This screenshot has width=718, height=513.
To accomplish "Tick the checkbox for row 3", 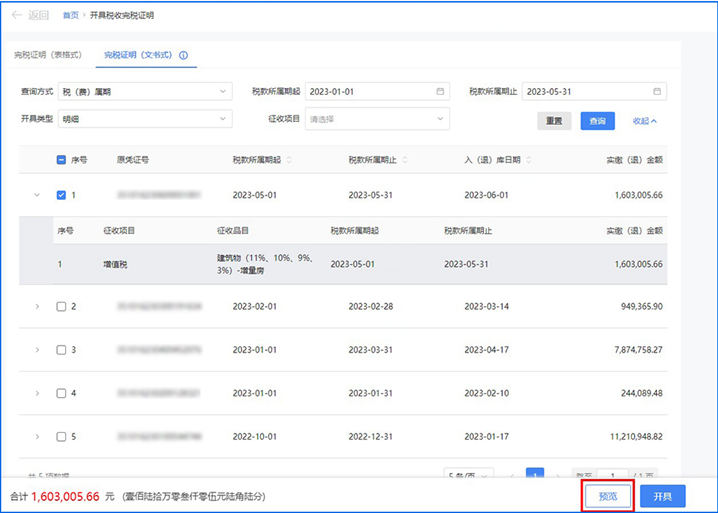I will point(61,350).
